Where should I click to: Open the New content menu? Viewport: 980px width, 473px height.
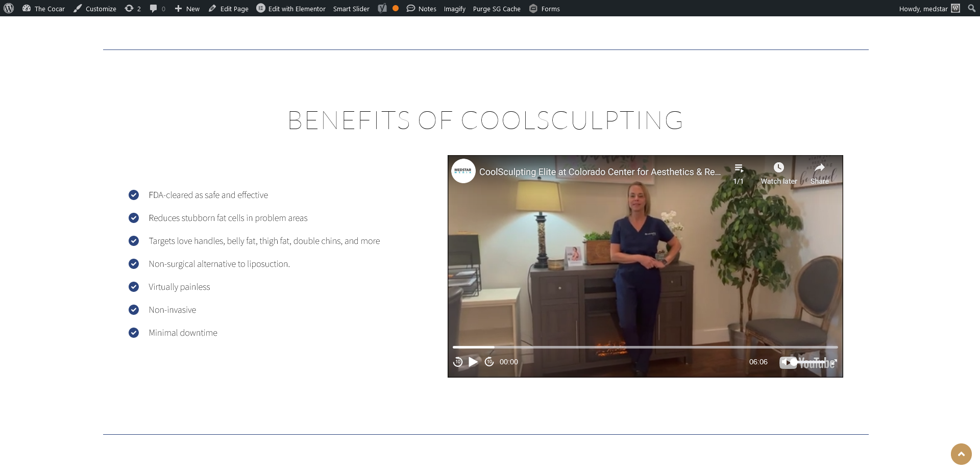tap(187, 9)
